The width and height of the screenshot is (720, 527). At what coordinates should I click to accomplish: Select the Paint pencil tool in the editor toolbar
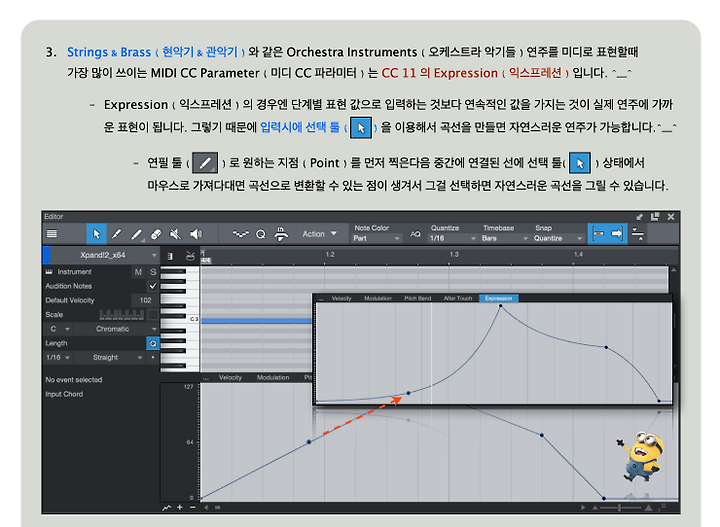click(x=117, y=234)
